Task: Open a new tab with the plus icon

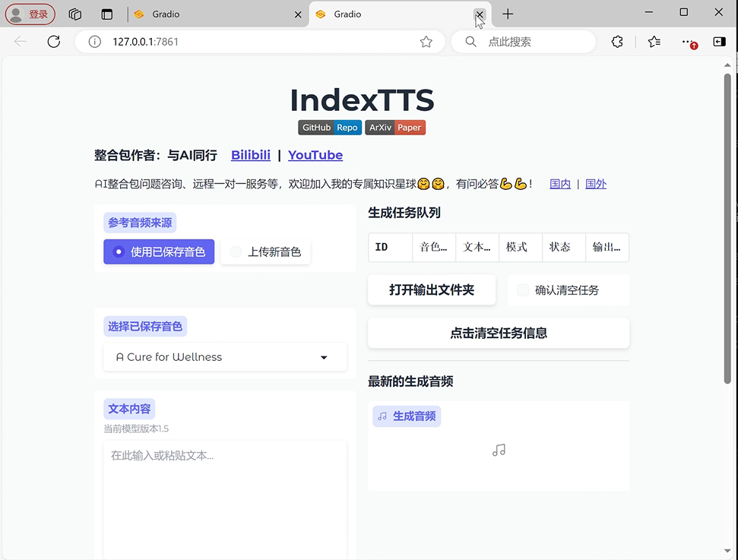Action: (508, 14)
